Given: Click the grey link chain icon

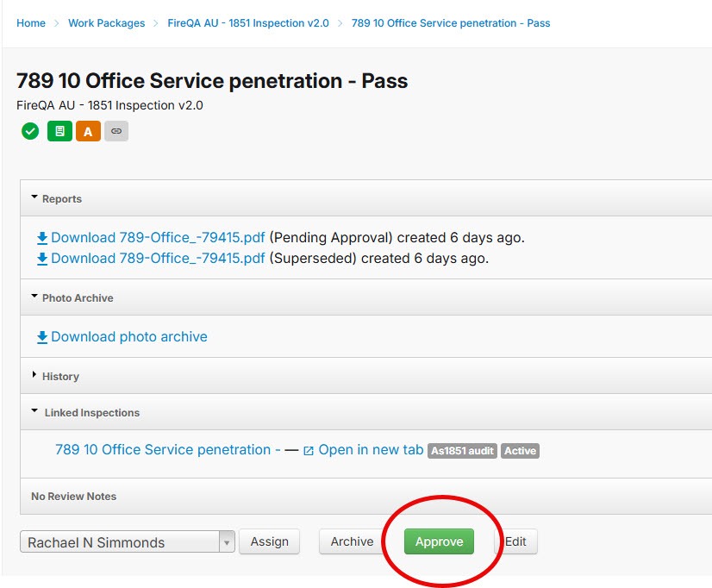Looking at the screenshot, I should pos(116,131).
